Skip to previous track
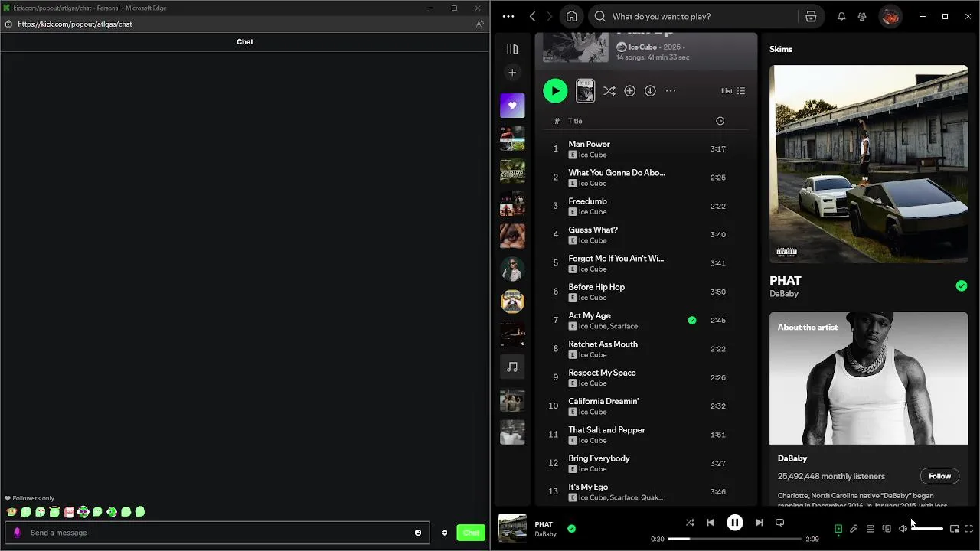Screen dimensions: 980x551 pos(710,523)
